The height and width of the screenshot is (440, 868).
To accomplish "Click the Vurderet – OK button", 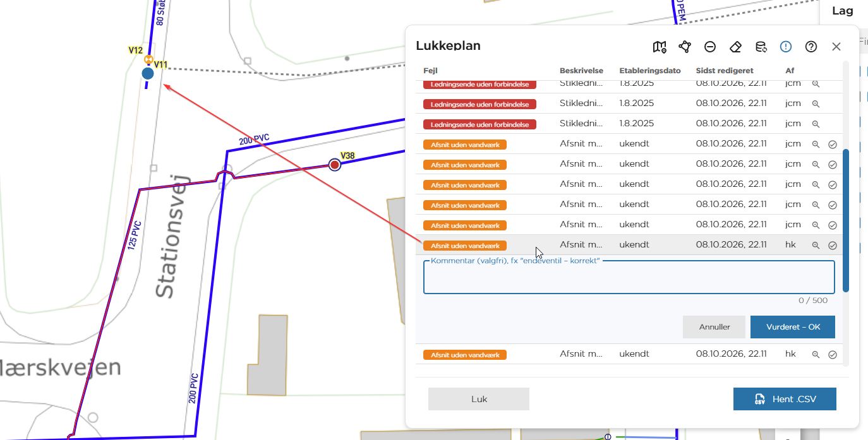I will point(793,327).
